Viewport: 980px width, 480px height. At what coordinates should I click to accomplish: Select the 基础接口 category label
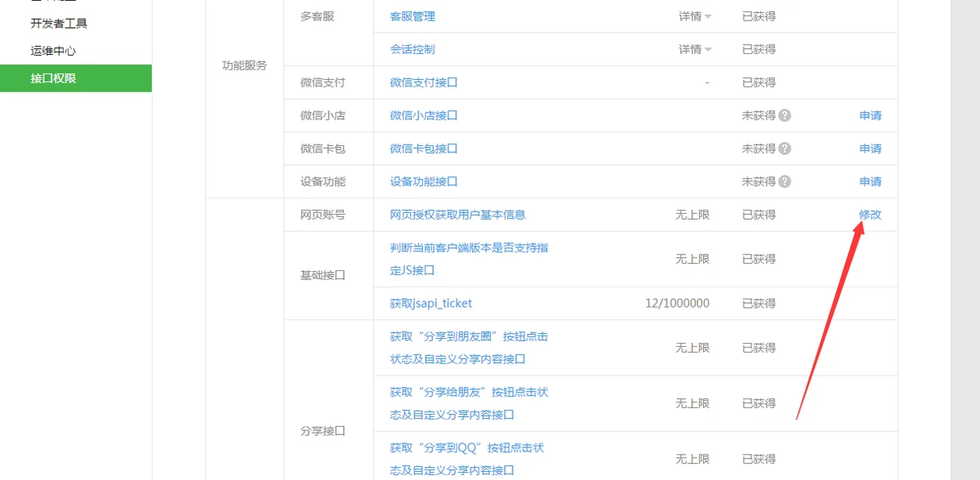[x=323, y=275]
